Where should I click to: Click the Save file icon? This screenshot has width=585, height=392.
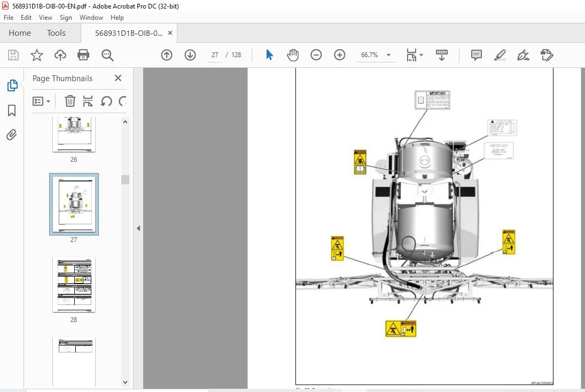point(13,55)
